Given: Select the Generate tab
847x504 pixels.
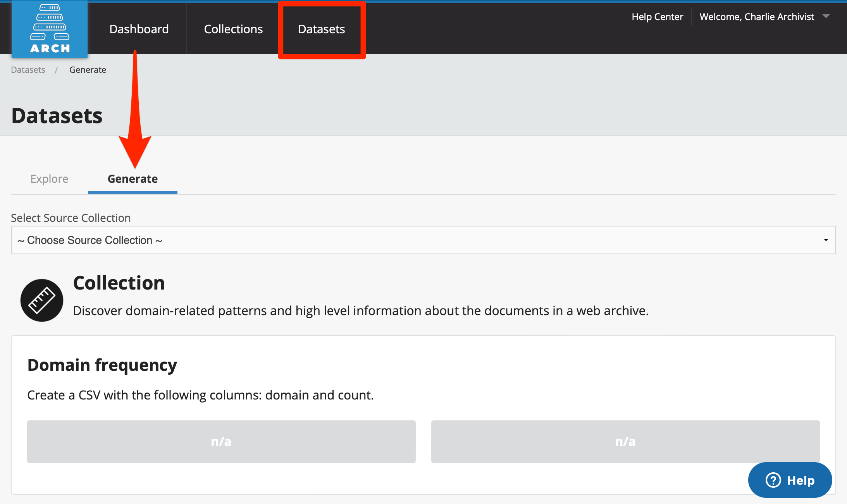Looking at the screenshot, I should 132,178.
